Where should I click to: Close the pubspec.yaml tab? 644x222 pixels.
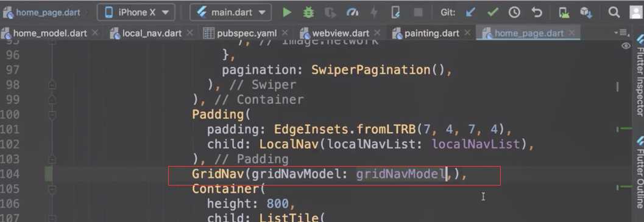click(284, 32)
